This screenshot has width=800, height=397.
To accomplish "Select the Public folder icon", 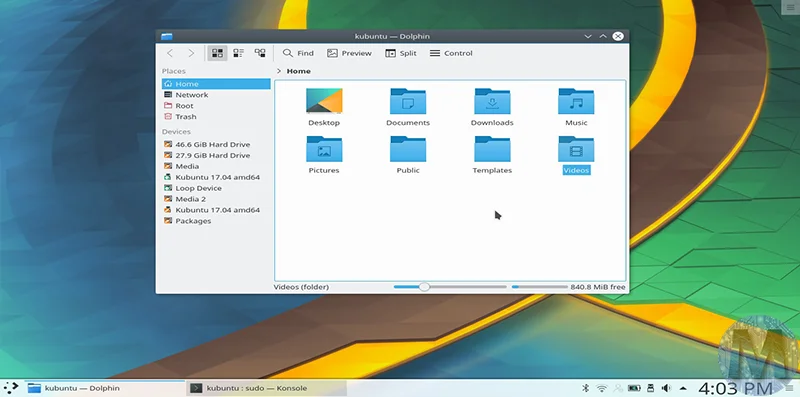I will pos(408,148).
